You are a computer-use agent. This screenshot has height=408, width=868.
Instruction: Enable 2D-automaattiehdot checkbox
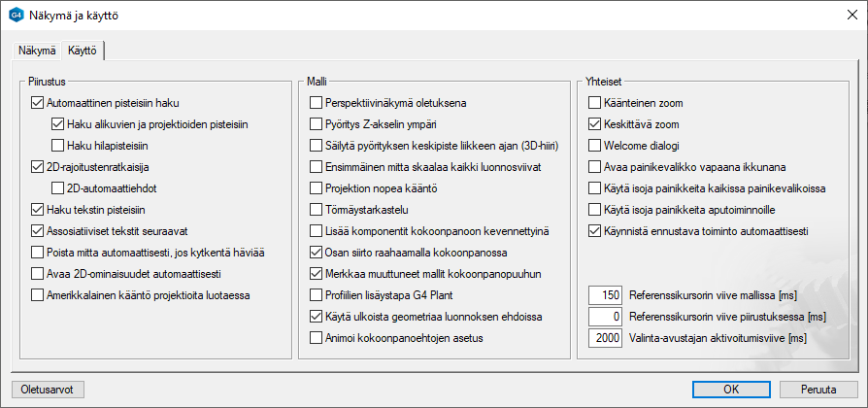point(57,187)
